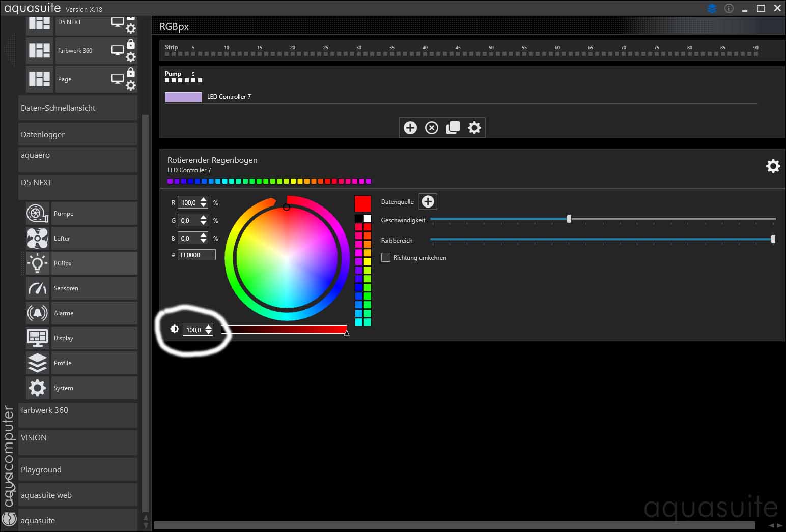The height and width of the screenshot is (532, 786).
Task: Select the white palette swatch
Action: click(x=367, y=218)
